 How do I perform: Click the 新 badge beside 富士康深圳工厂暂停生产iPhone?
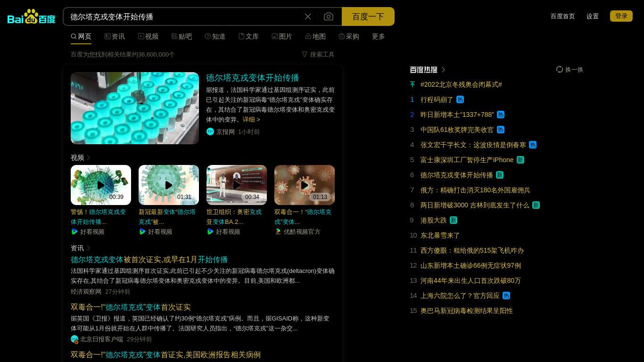pos(520,160)
